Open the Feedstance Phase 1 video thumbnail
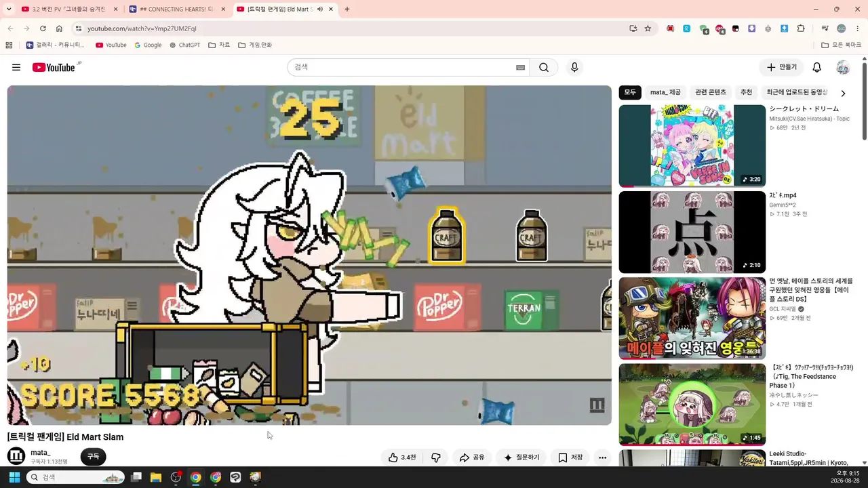 [692, 405]
